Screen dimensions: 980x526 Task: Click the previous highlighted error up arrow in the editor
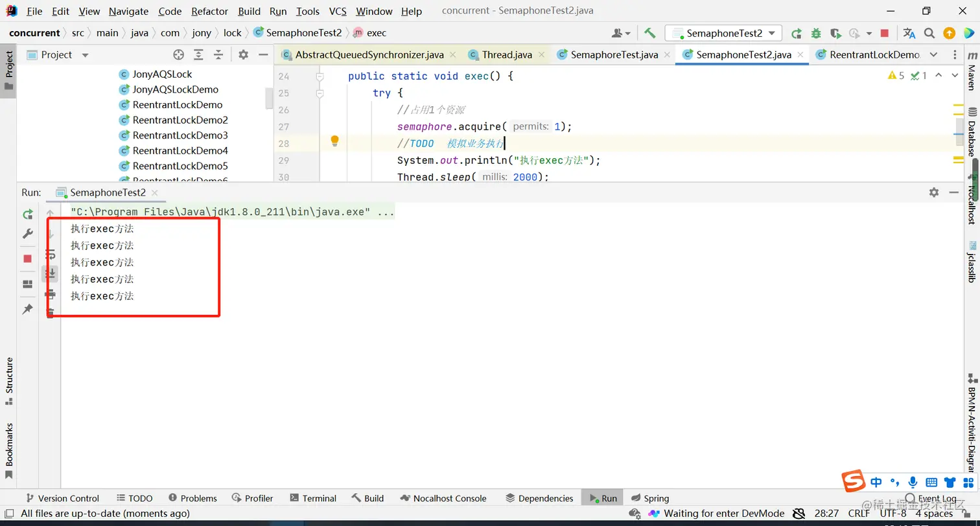pyautogui.click(x=939, y=76)
